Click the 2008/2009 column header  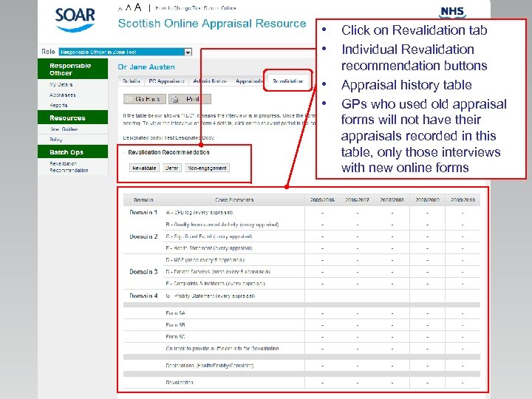tap(428, 199)
